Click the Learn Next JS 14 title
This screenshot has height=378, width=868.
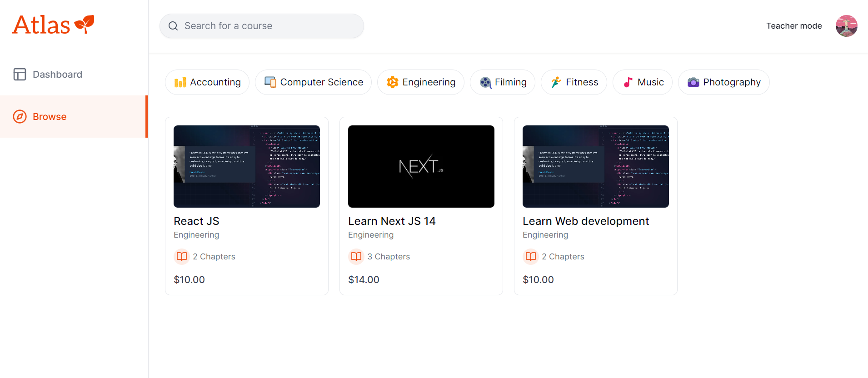coord(392,221)
